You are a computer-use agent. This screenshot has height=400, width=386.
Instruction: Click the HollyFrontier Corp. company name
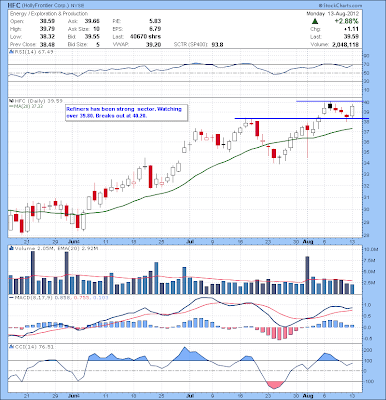(46, 6)
